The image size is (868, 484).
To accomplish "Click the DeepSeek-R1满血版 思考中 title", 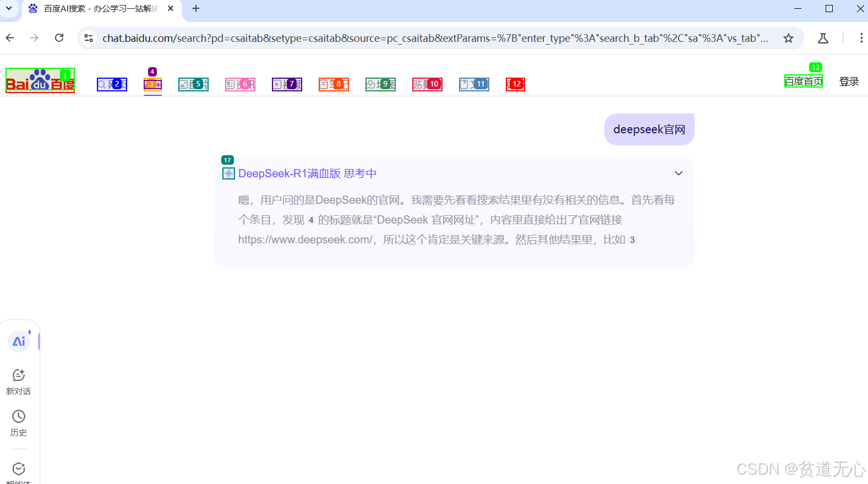I will point(307,173).
